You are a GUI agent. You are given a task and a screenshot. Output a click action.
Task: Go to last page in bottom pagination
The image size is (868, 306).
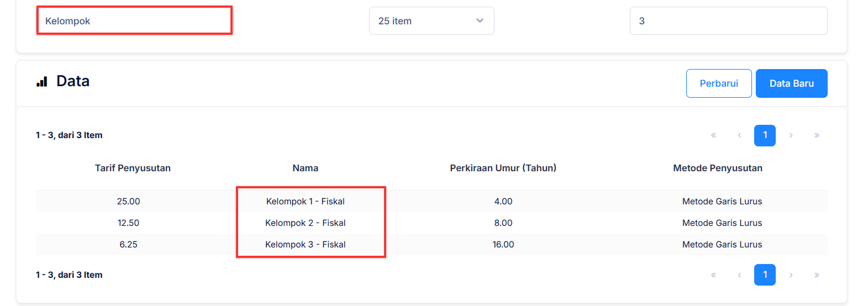(x=817, y=275)
